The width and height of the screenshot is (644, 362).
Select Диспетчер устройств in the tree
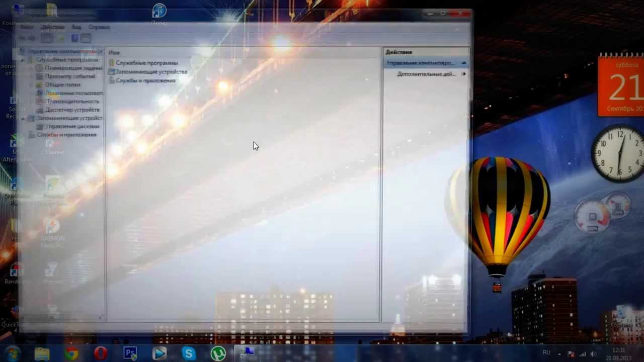coord(72,110)
